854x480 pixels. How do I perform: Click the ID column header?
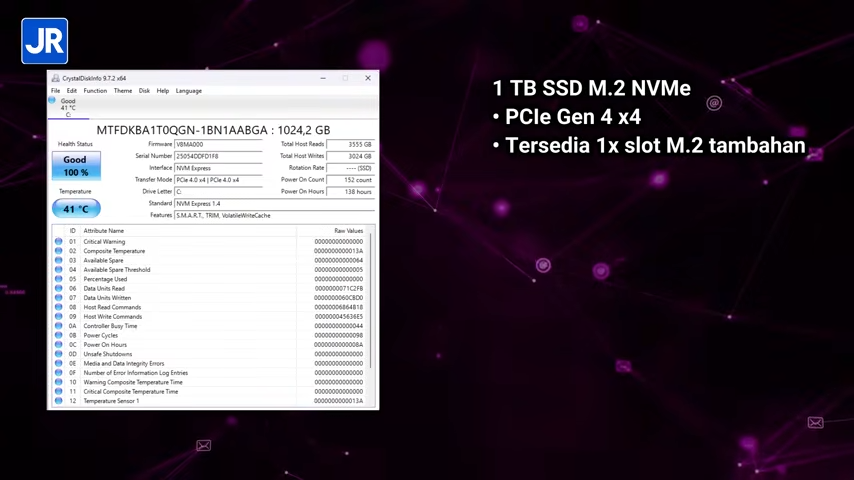point(72,231)
